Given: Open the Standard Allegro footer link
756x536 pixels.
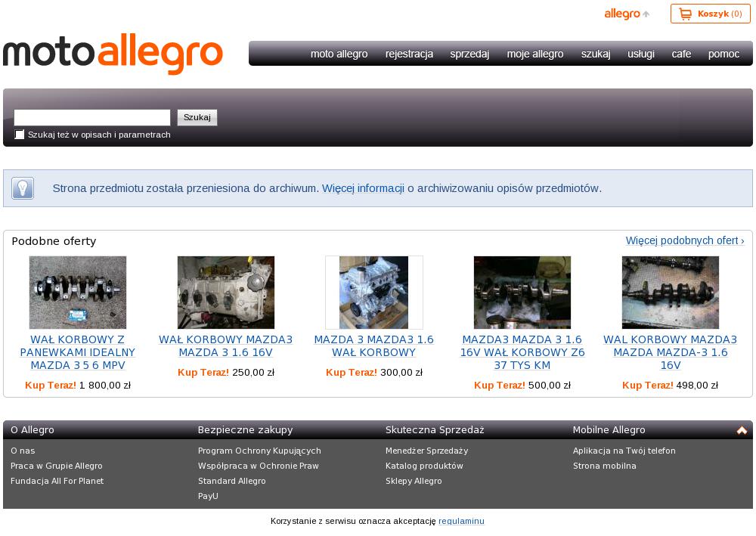Looking at the screenshot, I should [x=232, y=481].
